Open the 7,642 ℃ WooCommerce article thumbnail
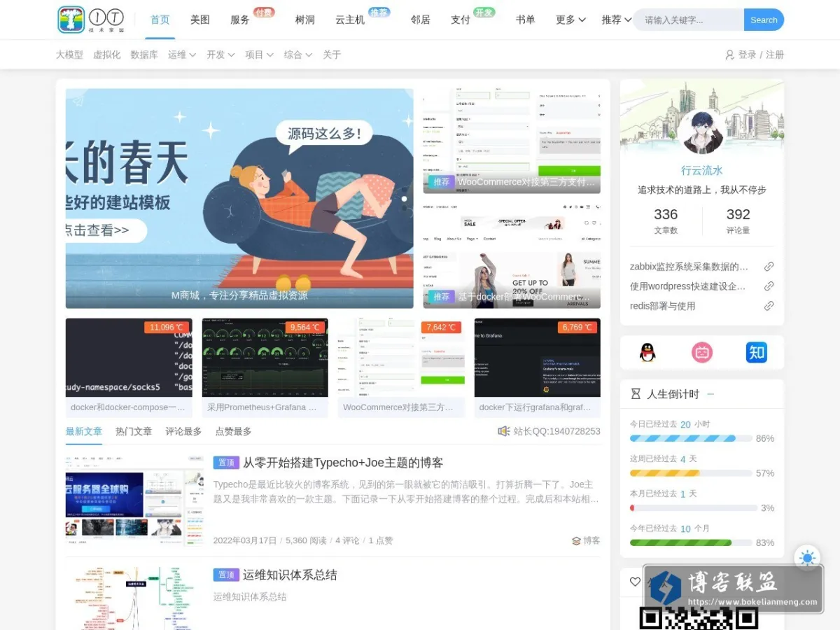 (x=401, y=358)
